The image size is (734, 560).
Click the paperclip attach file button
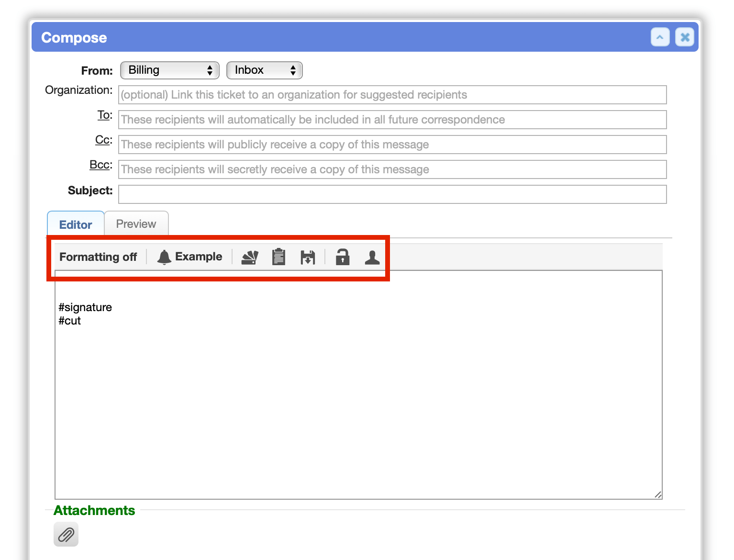(66, 534)
